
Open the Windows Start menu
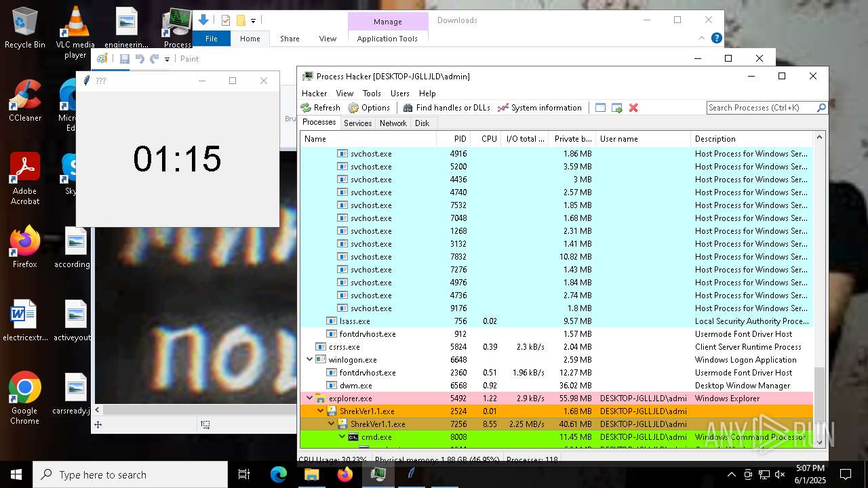click(x=16, y=474)
